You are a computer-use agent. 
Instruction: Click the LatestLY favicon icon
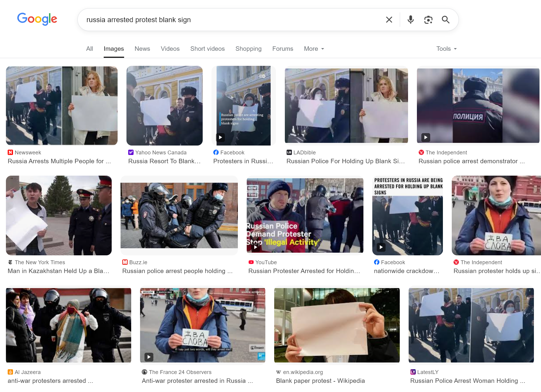(x=413, y=372)
